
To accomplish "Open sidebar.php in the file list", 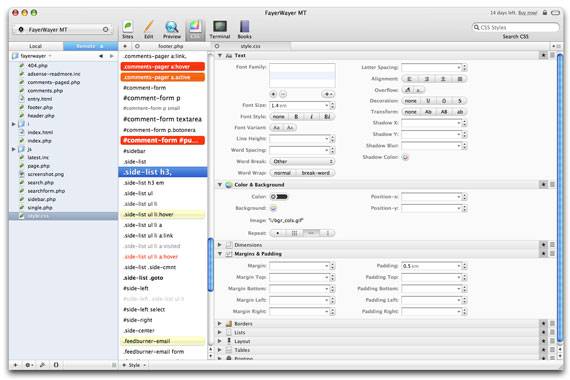I will pos(41,199).
